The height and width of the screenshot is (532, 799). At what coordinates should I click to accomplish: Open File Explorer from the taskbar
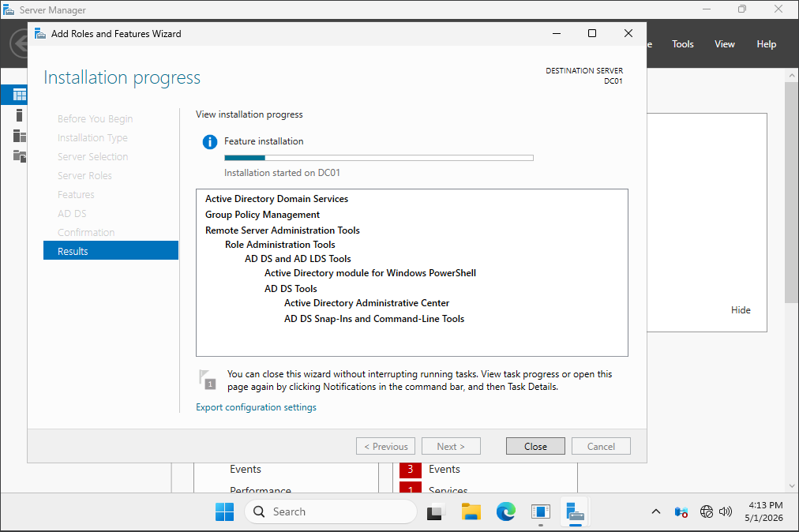tap(471, 511)
